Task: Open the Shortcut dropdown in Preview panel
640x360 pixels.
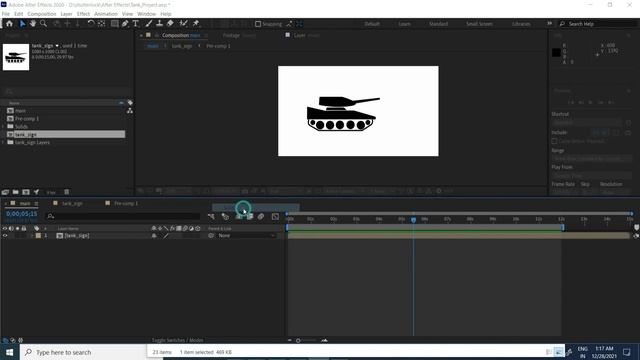Action: (587, 122)
